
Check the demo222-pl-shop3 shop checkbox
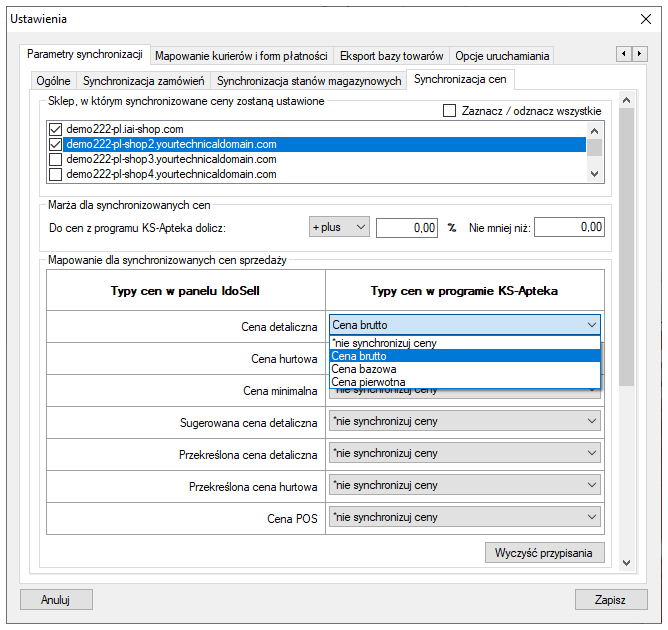click(x=56, y=159)
